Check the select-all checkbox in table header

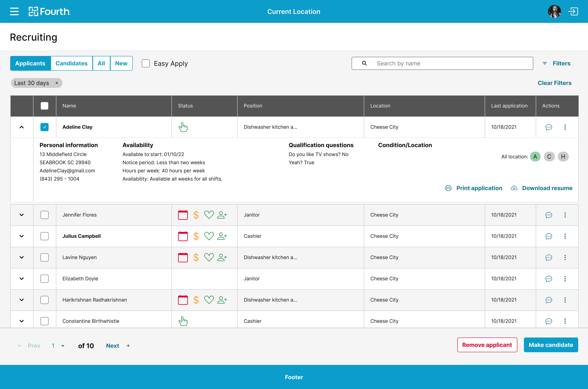[45, 106]
